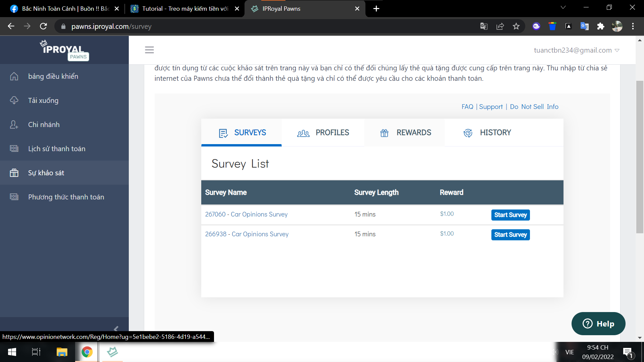Open the bảng điều khiển home icon
The image size is (644, 362).
click(14, 76)
